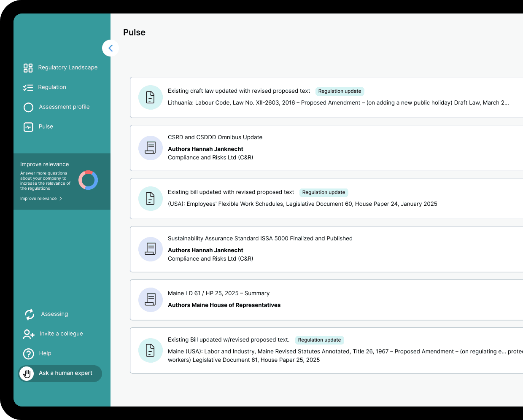
Task: Click Compliance and Risks Ltd under ISSA 5000
Action: [210, 258]
